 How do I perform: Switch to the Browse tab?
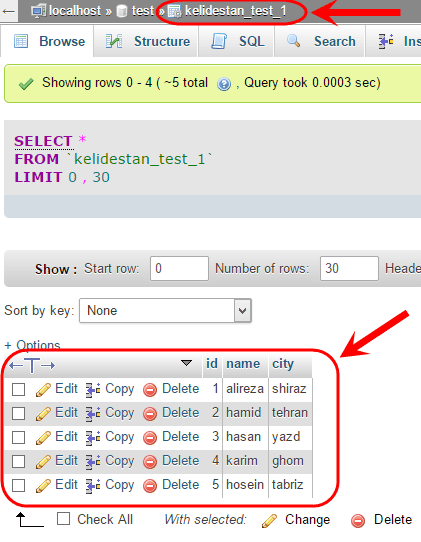click(47, 41)
